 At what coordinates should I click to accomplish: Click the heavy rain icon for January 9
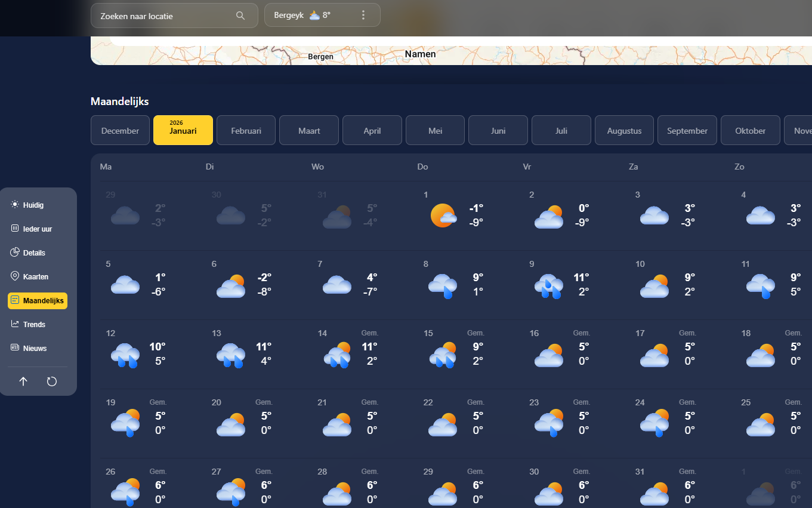click(x=549, y=286)
